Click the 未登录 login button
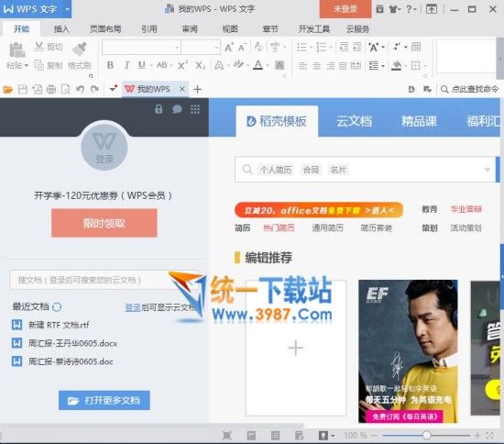The image size is (504, 444). point(345,9)
